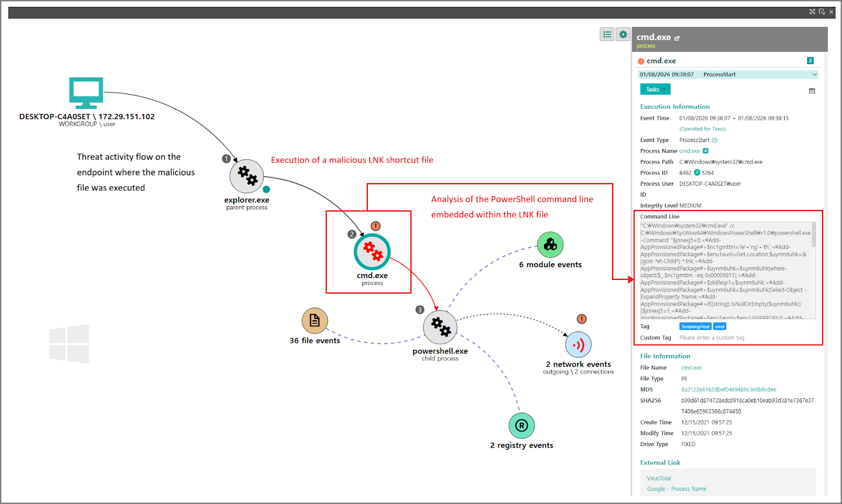Select the cmd tag
The image size is (842, 504).
pyautogui.click(x=719, y=326)
